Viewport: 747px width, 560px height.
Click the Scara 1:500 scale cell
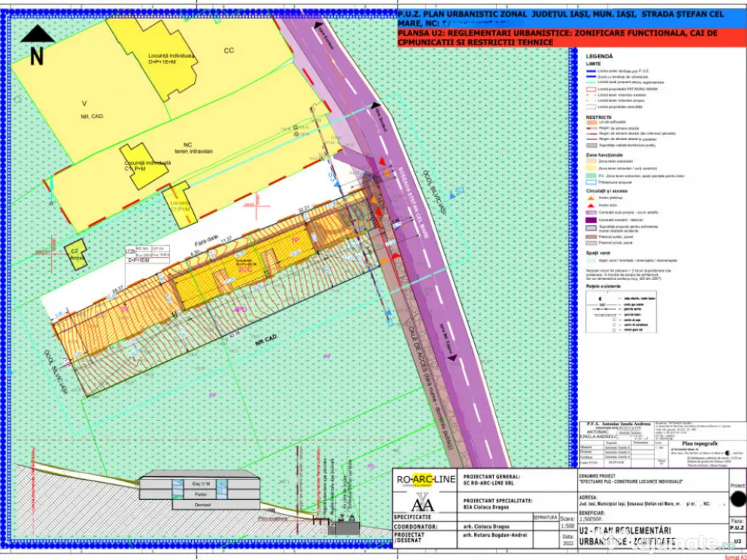pyautogui.click(x=565, y=522)
